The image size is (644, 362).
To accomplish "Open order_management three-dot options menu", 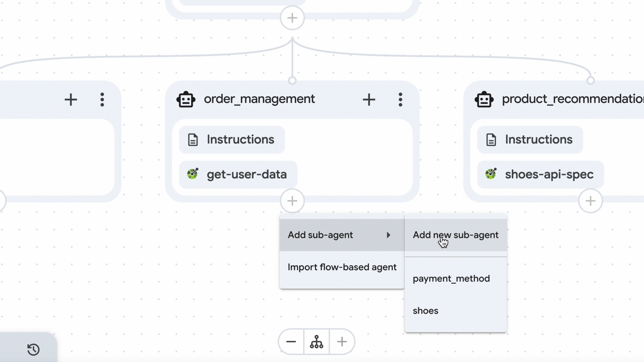I will tap(400, 100).
